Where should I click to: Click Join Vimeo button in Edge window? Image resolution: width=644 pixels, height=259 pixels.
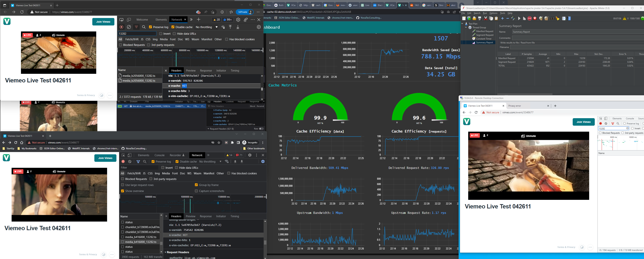pos(103,22)
